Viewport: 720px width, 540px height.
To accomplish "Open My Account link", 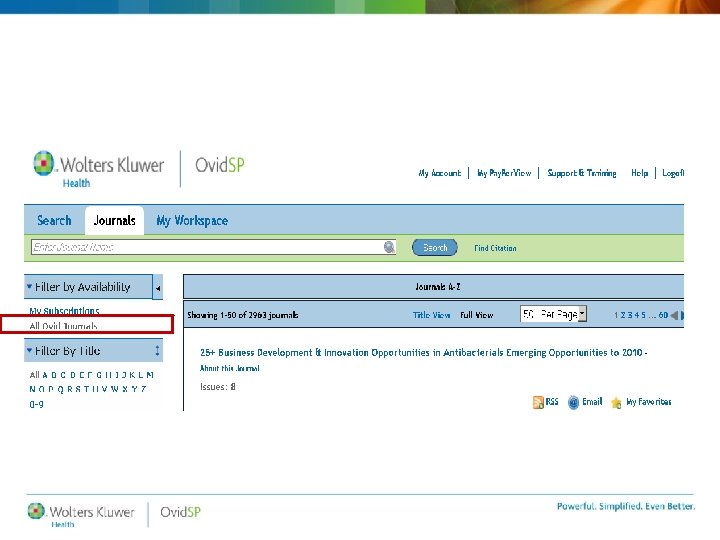I will point(439,173).
